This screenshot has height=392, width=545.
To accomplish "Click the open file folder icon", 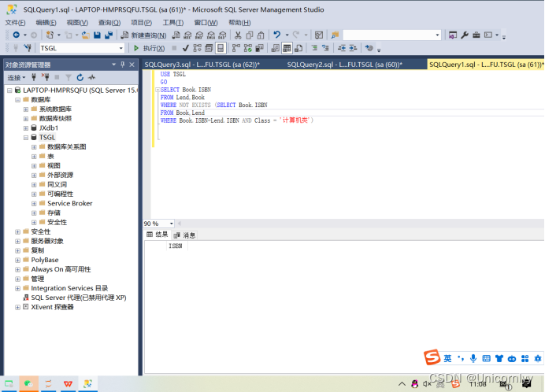I will [86, 35].
